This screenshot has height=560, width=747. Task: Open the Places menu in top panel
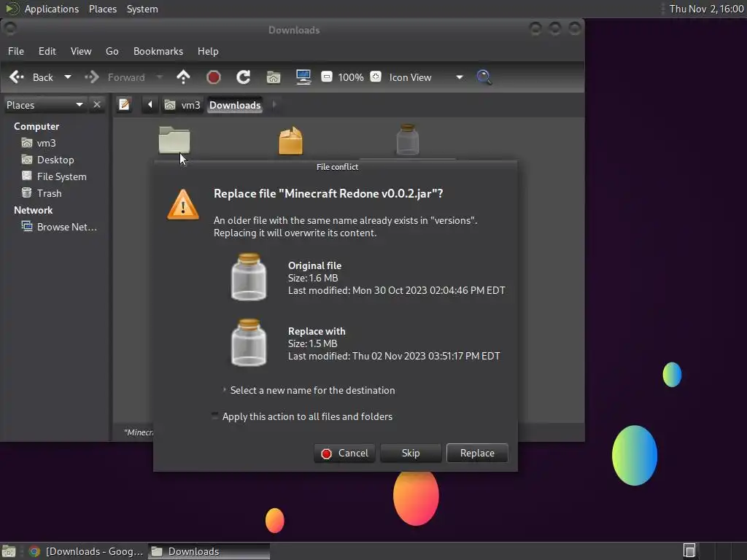click(103, 9)
